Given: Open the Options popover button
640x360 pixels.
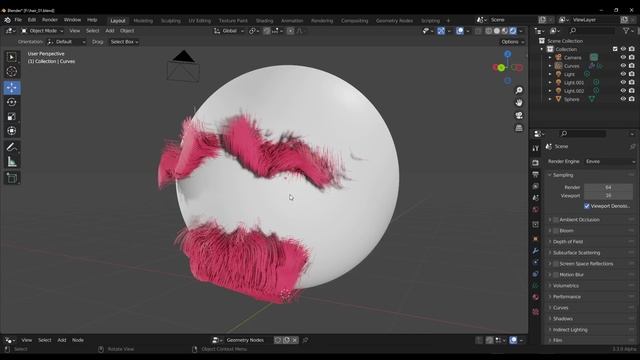Looking at the screenshot, I should 512,42.
